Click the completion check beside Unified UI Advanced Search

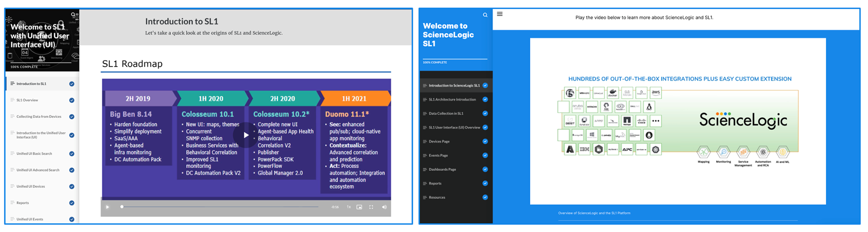pyautogui.click(x=71, y=170)
